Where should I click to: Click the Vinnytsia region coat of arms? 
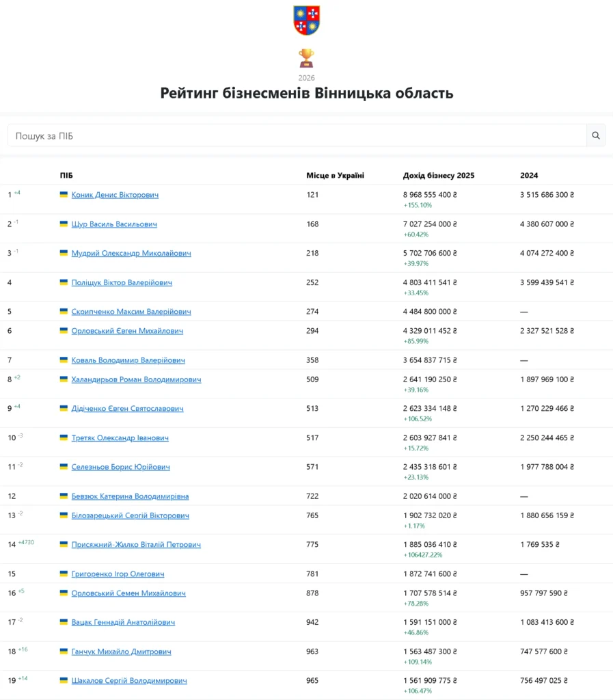306,20
